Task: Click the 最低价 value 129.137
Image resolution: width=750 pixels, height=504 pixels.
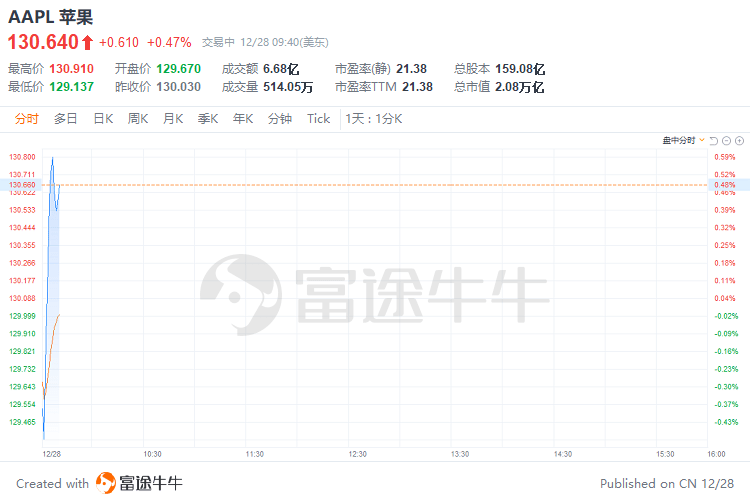Action: tap(72, 87)
